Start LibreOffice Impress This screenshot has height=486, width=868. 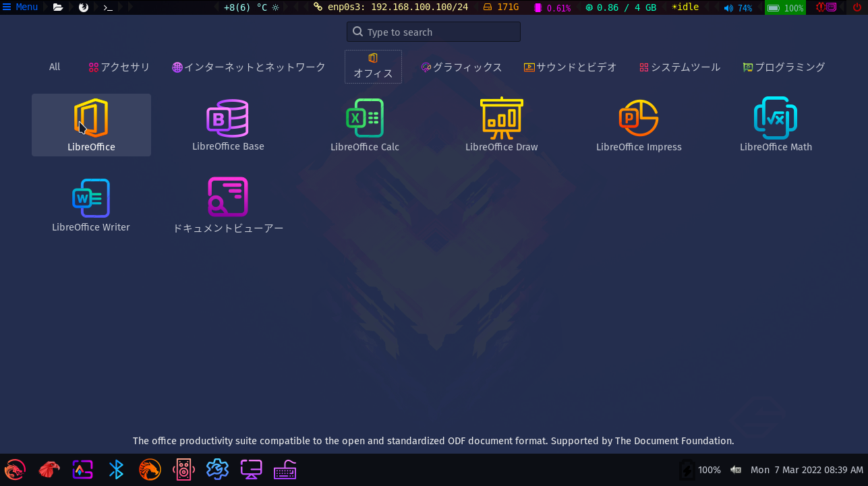coord(639,125)
